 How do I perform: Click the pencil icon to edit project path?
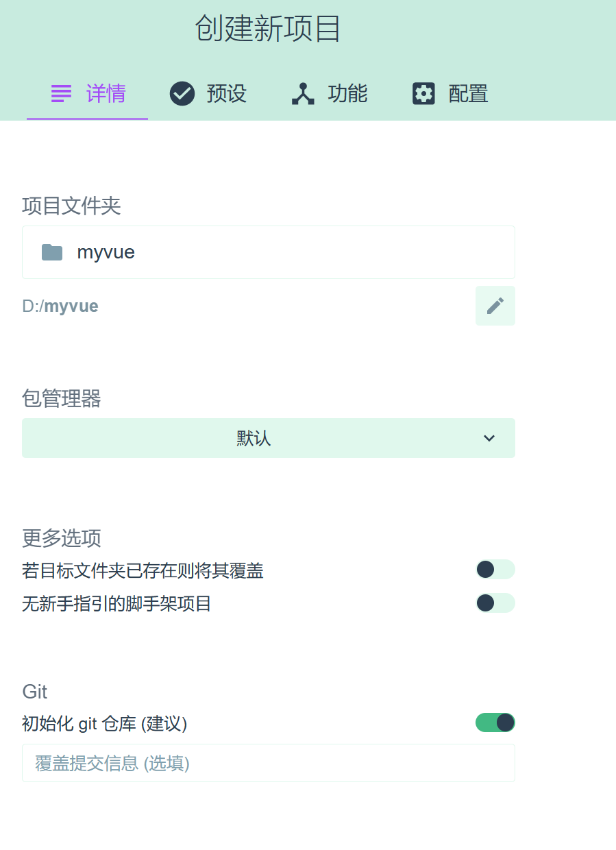(x=495, y=305)
